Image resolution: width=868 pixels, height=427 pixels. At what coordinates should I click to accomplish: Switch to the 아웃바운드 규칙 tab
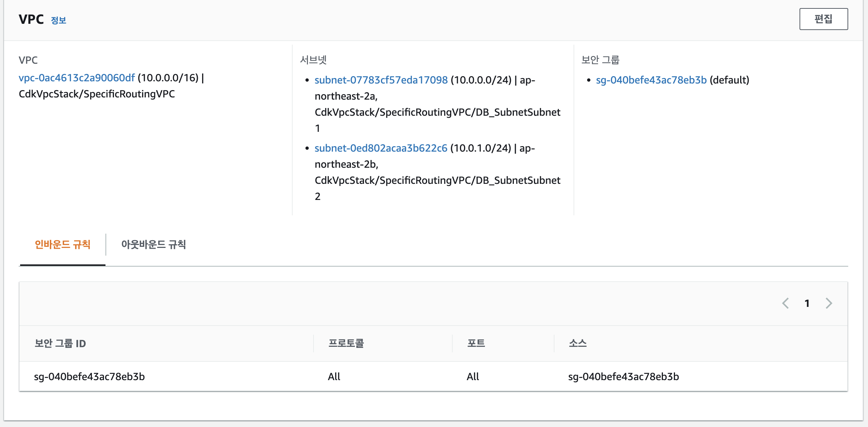click(x=153, y=245)
